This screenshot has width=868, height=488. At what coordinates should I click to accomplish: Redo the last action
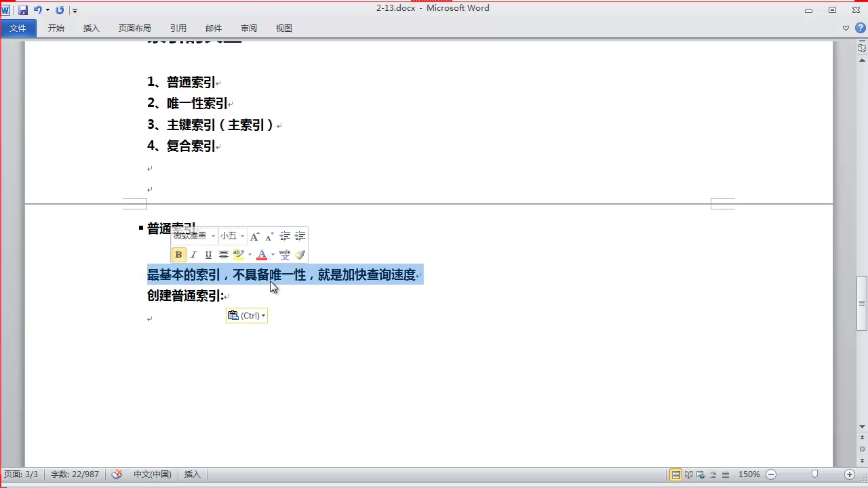pos(60,10)
